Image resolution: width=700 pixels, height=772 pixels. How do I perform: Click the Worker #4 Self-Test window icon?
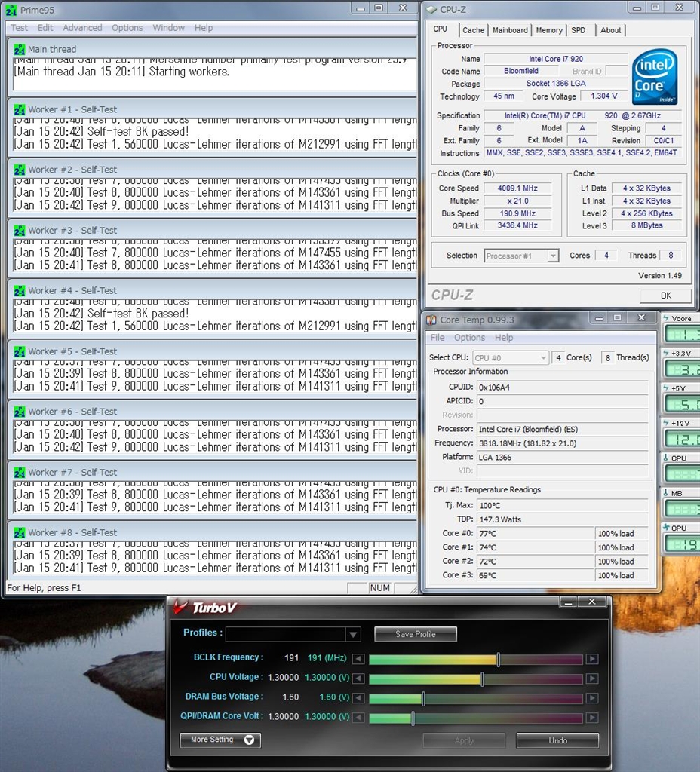click(x=20, y=290)
